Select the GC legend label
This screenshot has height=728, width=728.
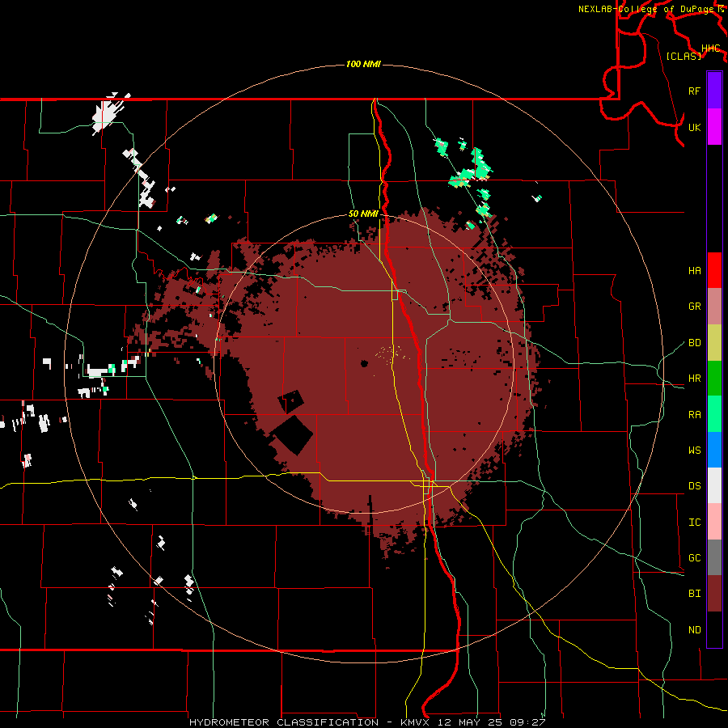pos(694,558)
